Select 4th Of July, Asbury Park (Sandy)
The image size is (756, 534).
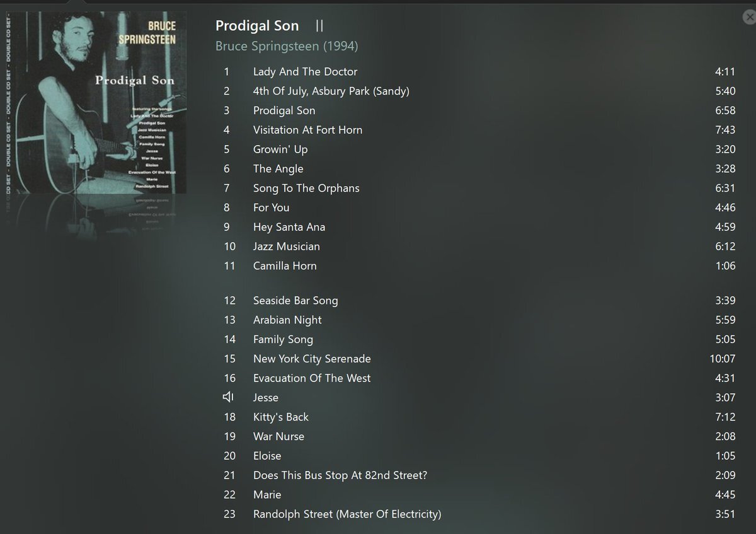(479, 91)
